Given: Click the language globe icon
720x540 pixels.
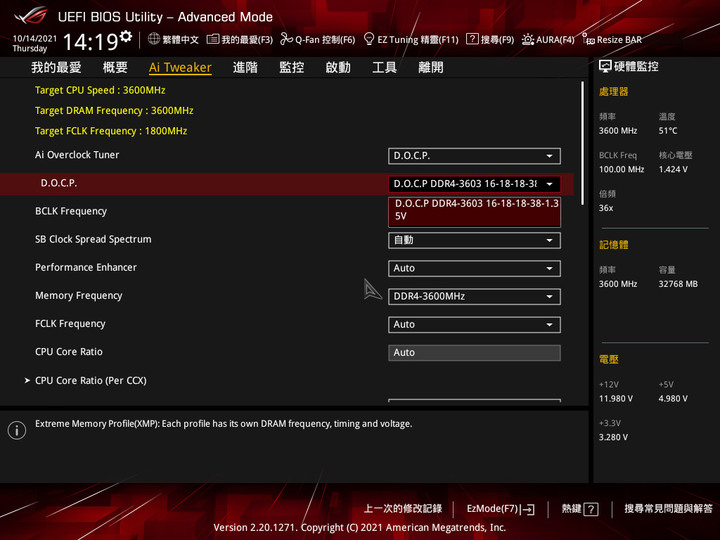Looking at the screenshot, I should (x=154, y=39).
